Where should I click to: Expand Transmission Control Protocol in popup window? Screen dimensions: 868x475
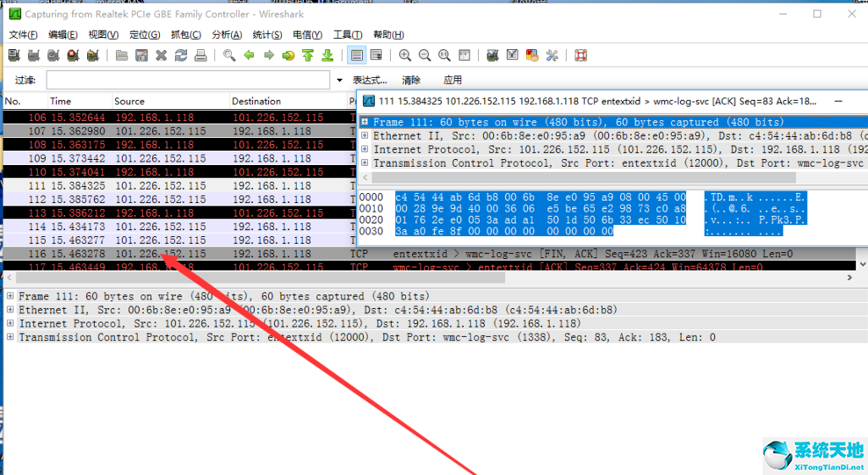tap(365, 163)
